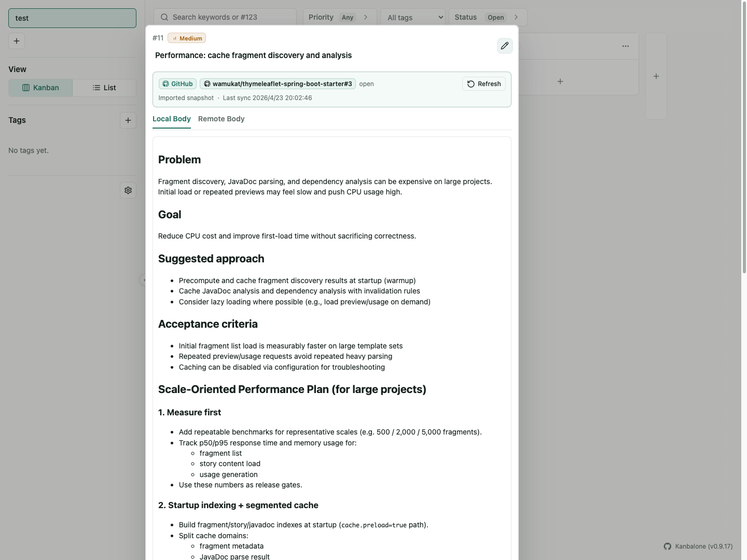
Task: Click the "Split cache domains:" bullet
Action: point(213,536)
